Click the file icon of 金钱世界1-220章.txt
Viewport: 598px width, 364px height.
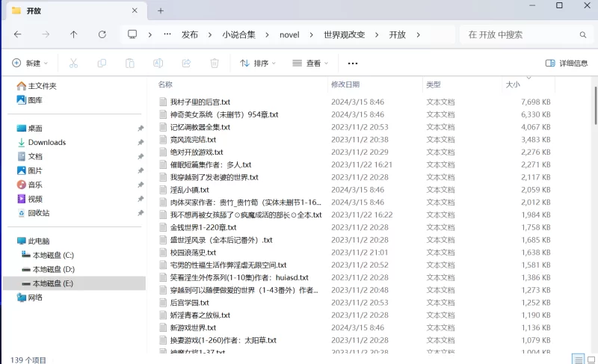point(163,227)
